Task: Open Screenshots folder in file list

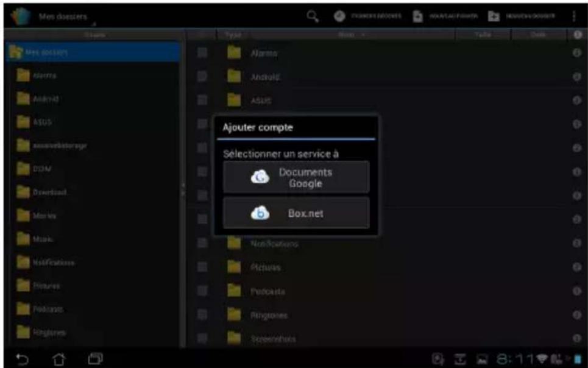Action: pyautogui.click(x=261, y=339)
